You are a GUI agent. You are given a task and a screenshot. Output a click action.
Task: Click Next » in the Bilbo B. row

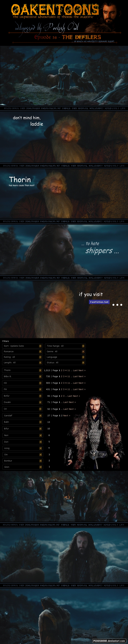point(82,376)
